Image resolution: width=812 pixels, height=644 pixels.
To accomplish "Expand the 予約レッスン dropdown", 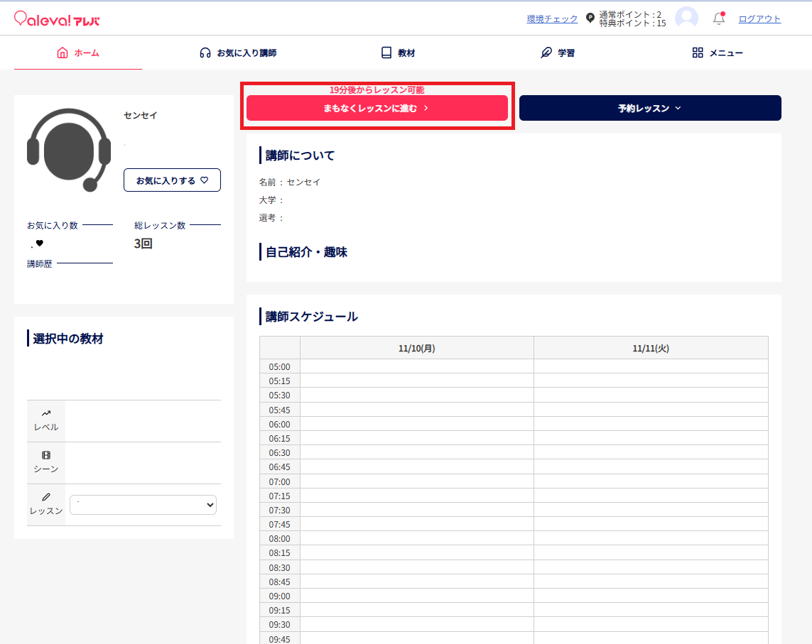I will point(650,108).
